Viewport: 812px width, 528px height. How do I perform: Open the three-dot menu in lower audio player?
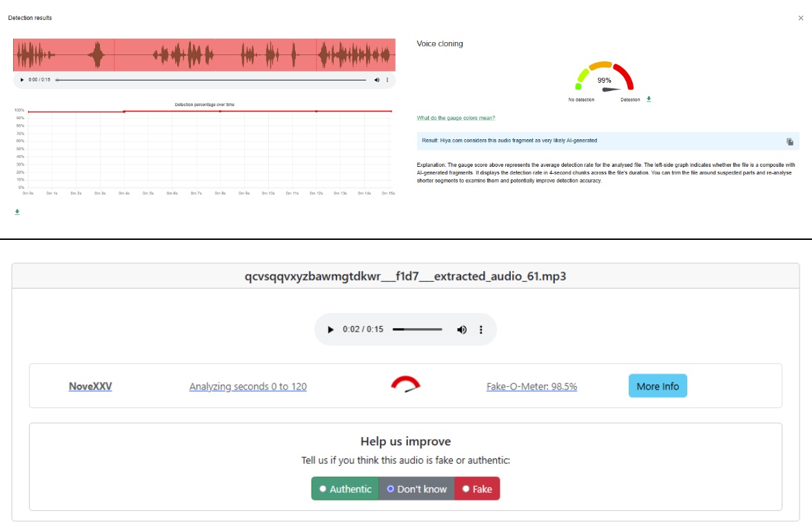tap(481, 329)
